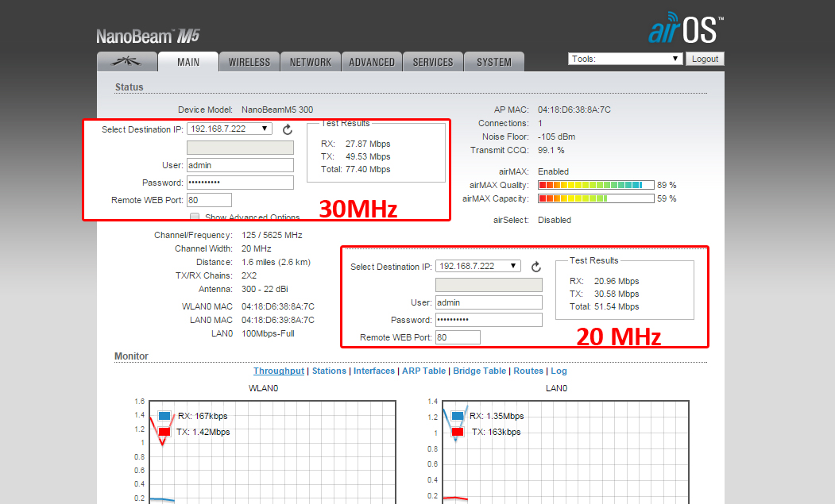The width and height of the screenshot is (835, 504).
Task: Select Transmit CCQ value 99.1 %
Action: [x=551, y=150]
